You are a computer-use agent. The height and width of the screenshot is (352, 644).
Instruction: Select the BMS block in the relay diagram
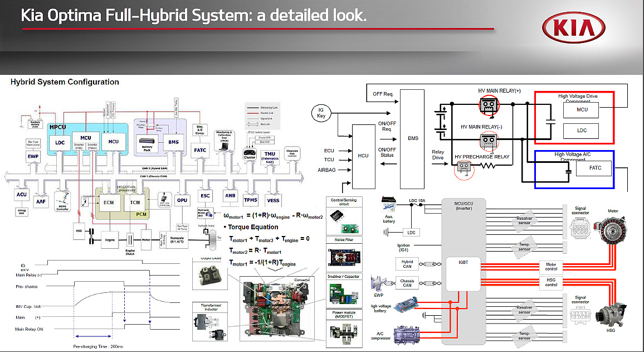(x=413, y=138)
